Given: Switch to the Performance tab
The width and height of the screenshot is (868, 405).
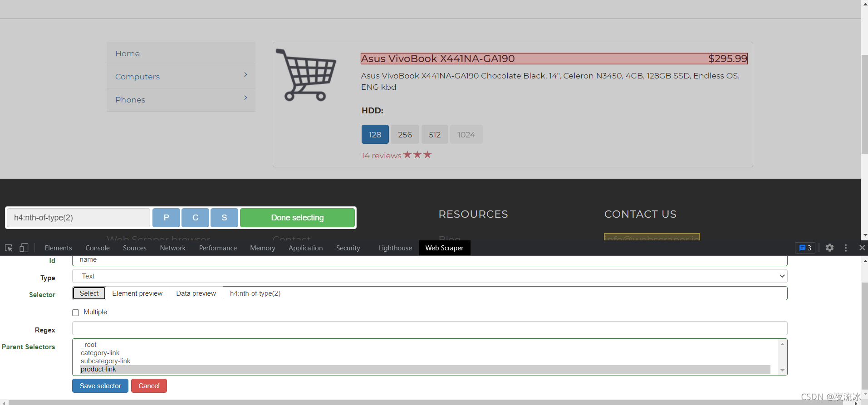Looking at the screenshot, I should (x=218, y=248).
